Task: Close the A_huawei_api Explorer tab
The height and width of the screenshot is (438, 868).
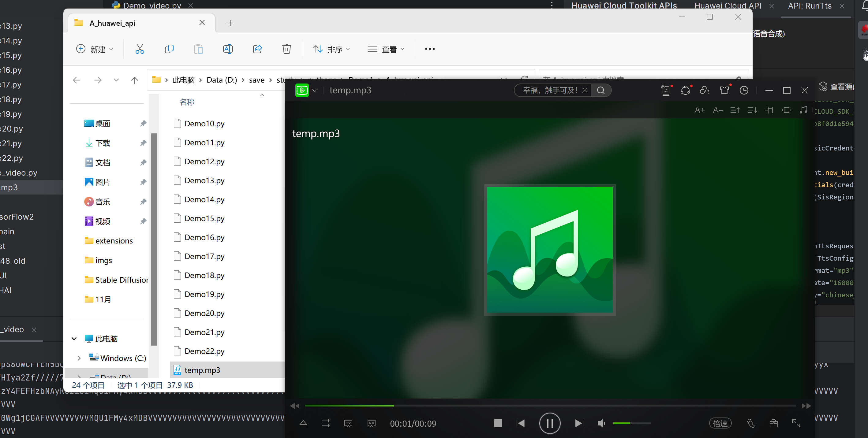Action: (202, 23)
